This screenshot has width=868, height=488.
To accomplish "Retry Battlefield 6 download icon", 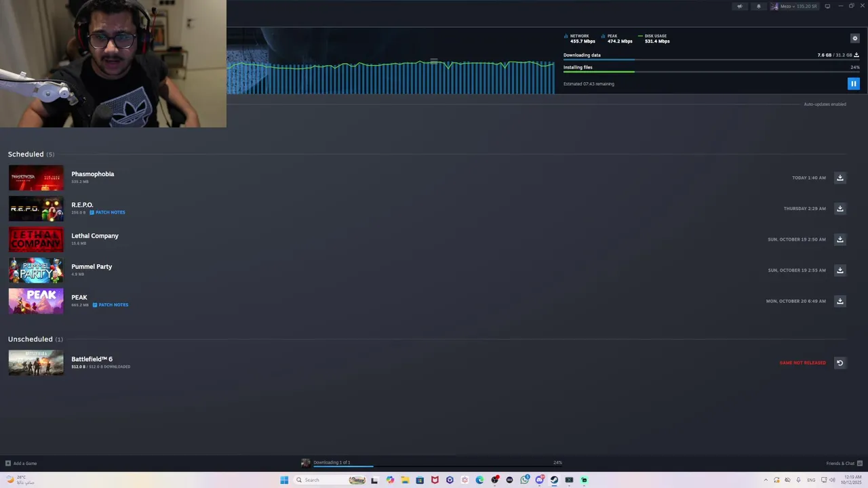I will point(840,363).
